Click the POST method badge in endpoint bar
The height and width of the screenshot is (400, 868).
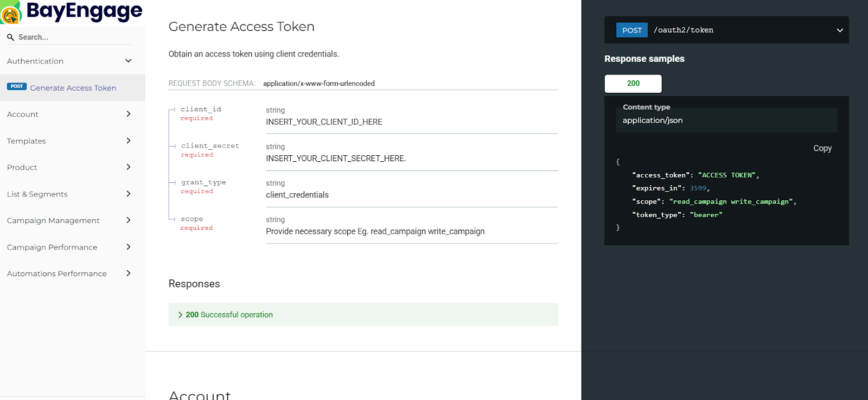[x=632, y=30]
